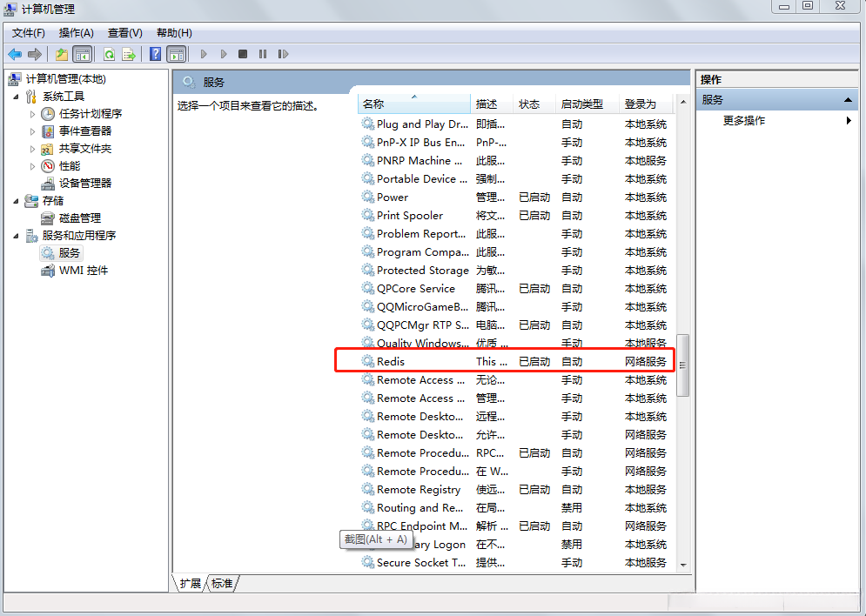Click the Refresh toolbar icon
Image resolution: width=866 pixels, height=616 pixels.
click(x=110, y=54)
